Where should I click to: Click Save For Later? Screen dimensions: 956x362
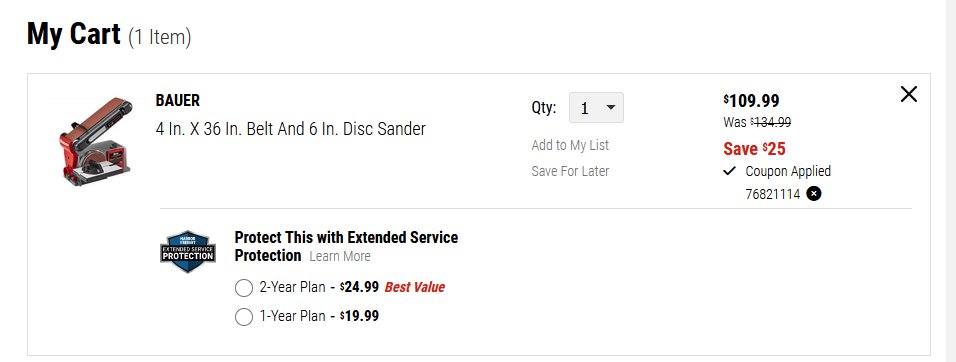click(570, 171)
